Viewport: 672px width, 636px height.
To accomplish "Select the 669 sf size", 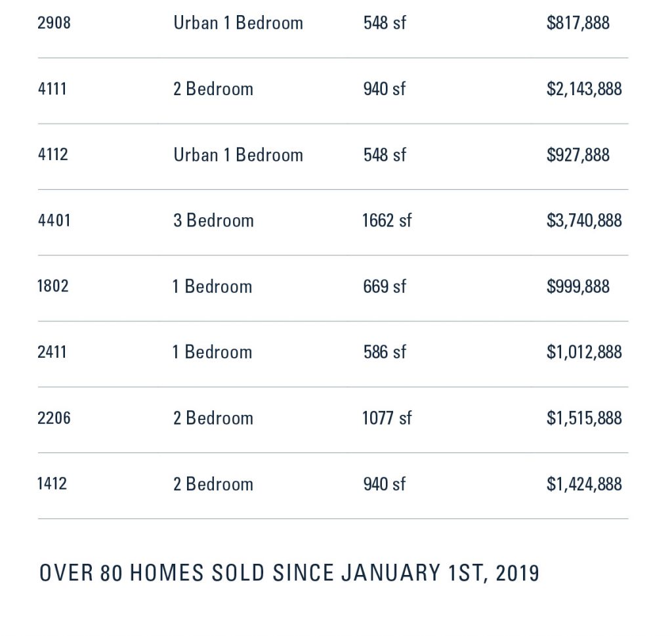I will pyautogui.click(x=385, y=287).
